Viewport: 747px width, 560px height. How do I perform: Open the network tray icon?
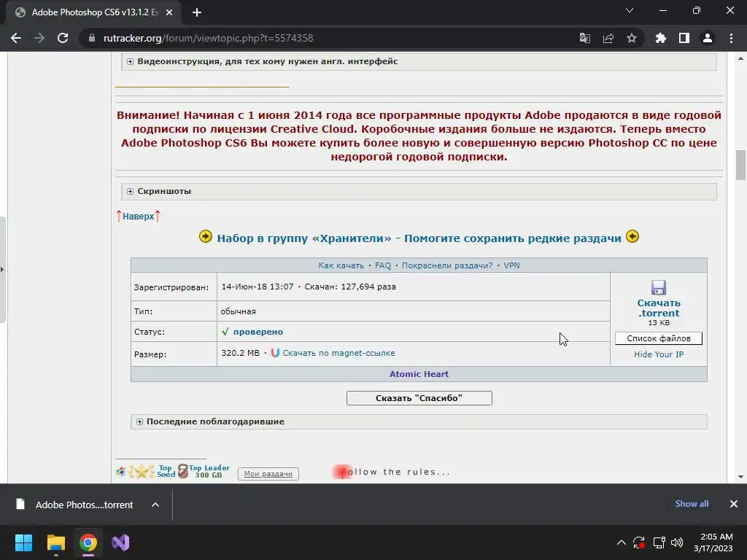pyautogui.click(x=659, y=542)
